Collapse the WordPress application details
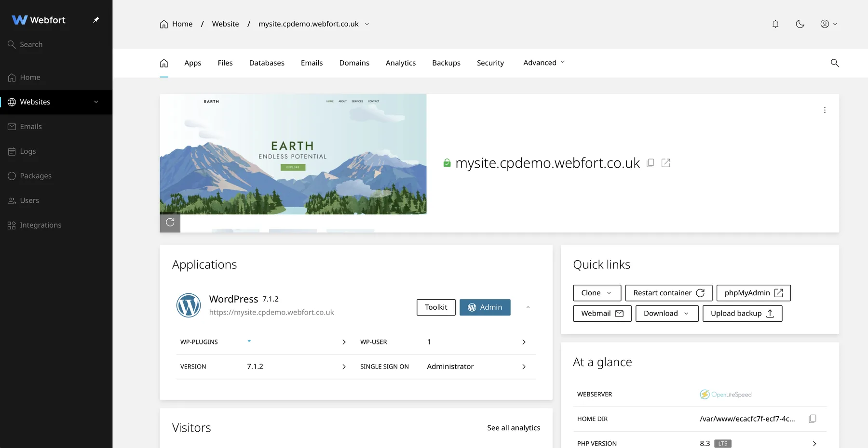This screenshot has height=448, width=868. click(528, 307)
